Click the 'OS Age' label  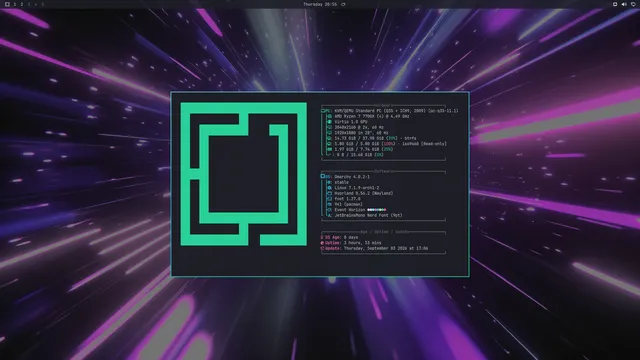pyautogui.click(x=332, y=237)
